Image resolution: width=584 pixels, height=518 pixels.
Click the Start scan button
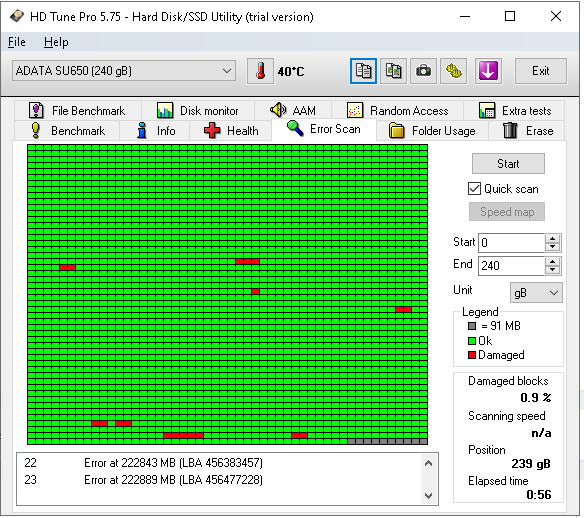pos(508,164)
